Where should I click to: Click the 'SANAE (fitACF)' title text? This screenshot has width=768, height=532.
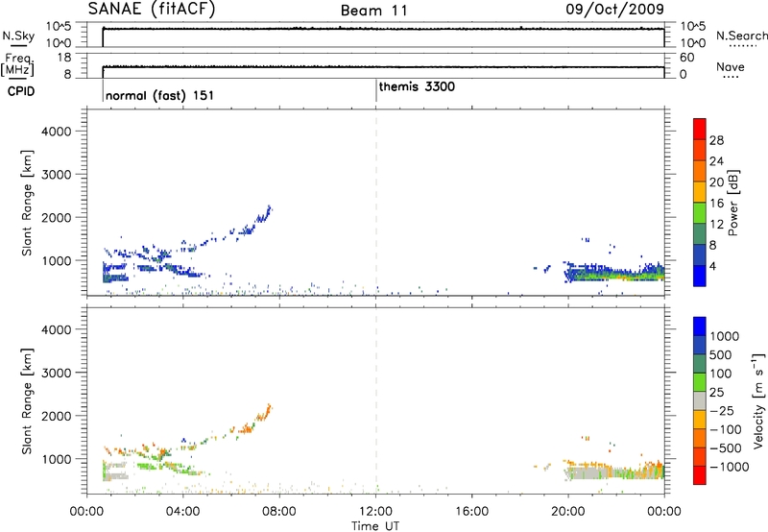pos(152,9)
